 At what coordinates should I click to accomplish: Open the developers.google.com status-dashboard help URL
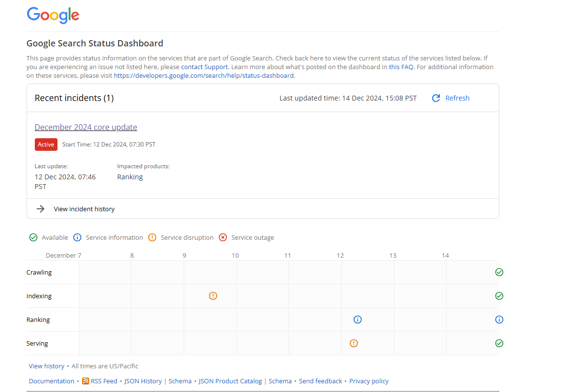click(204, 75)
